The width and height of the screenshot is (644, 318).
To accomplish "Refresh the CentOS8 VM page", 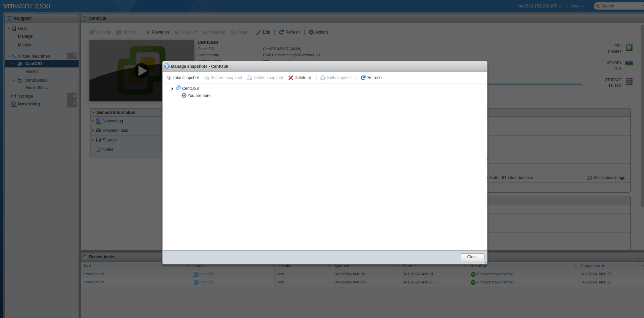I will pos(289,32).
